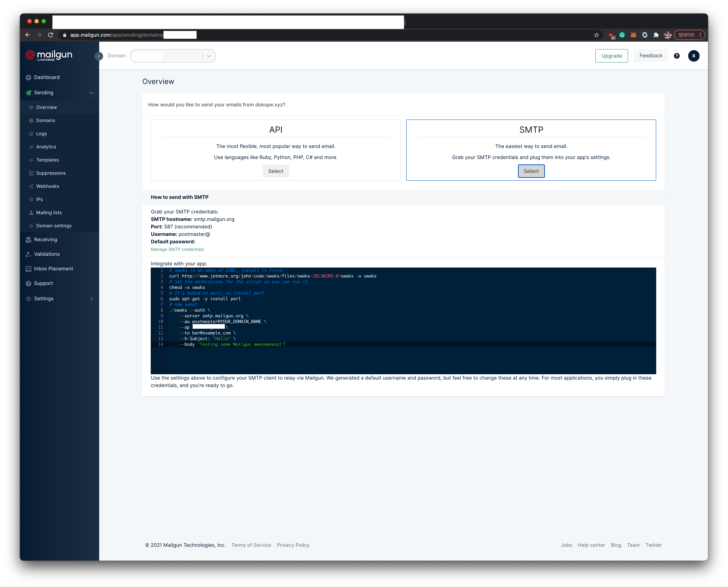728x587 pixels.
Task: Open Team footer link
Action: pyautogui.click(x=633, y=545)
